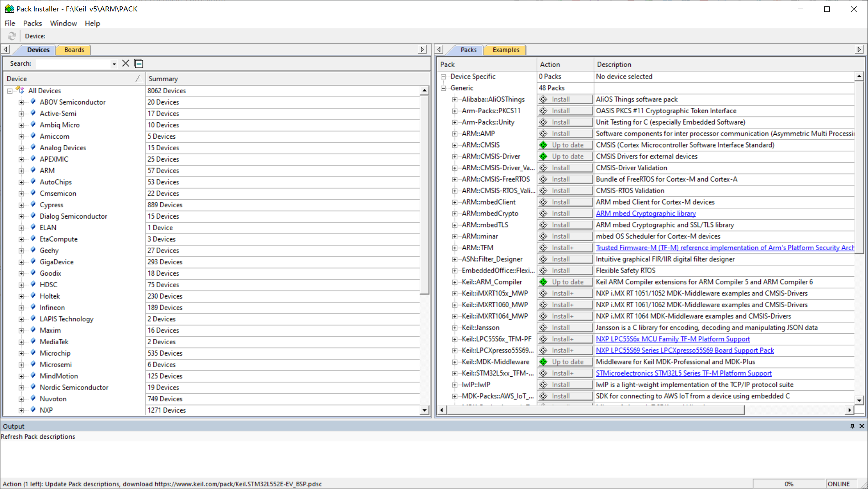Screen dimensions: 868x489
Task: Click the install diamond icon for lwIP::lwIP
Action: [543, 384]
